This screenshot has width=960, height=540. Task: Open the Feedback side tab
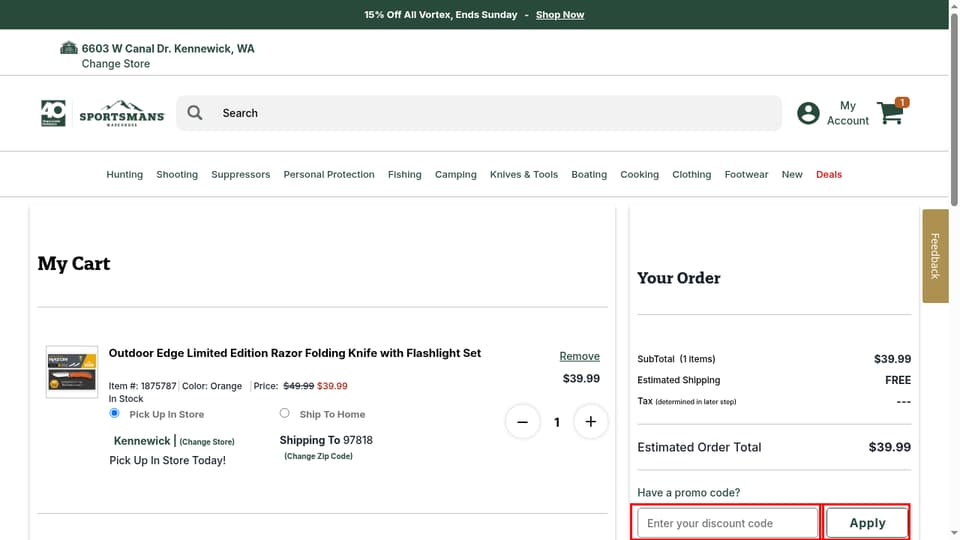point(935,256)
